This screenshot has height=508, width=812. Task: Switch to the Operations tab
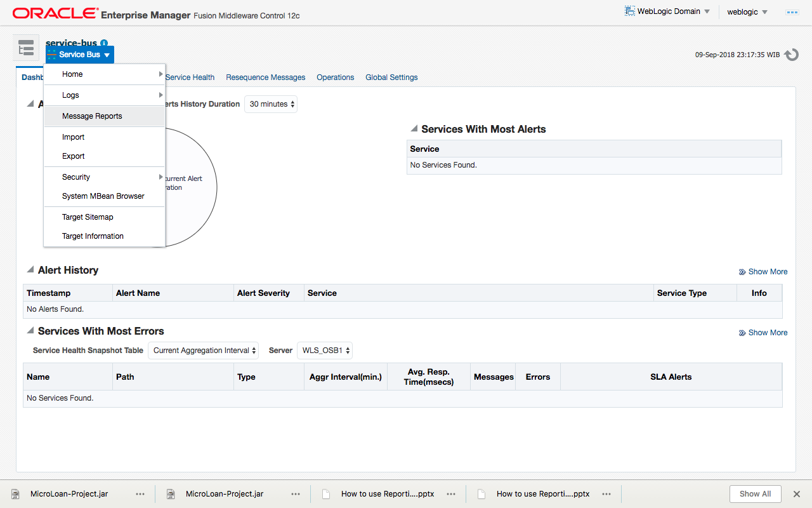point(335,77)
